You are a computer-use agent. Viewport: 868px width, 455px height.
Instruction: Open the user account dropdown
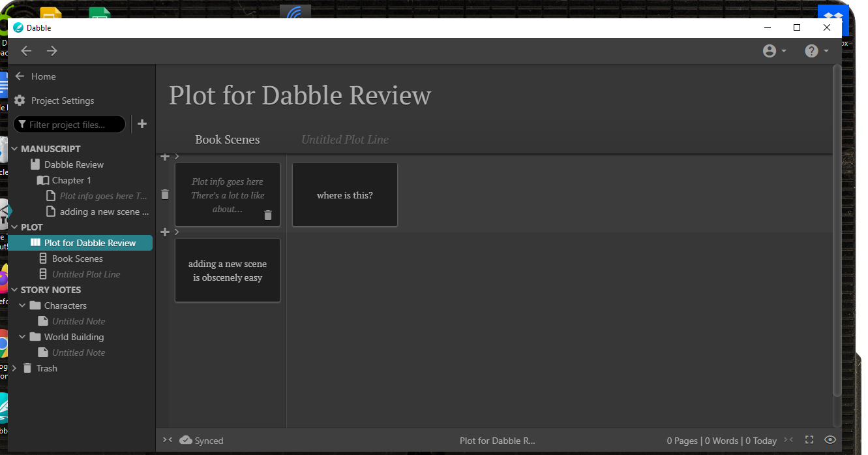[x=774, y=51]
